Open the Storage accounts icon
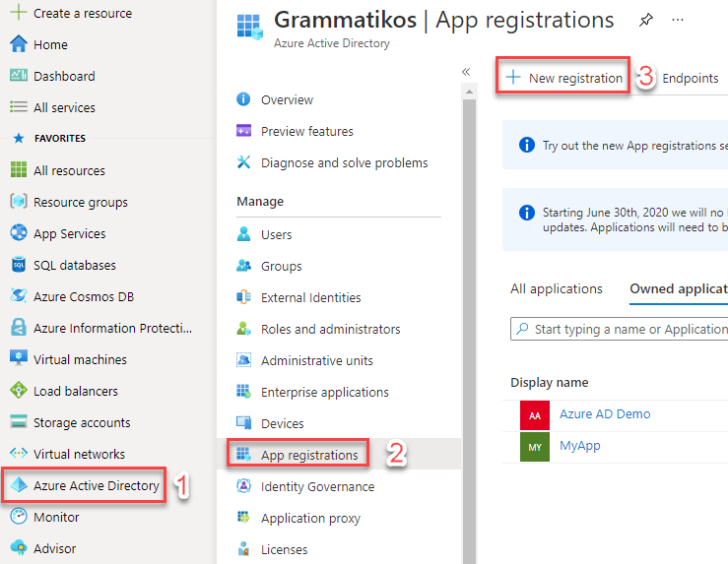The height and width of the screenshot is (564, 728). coord(19,421)
